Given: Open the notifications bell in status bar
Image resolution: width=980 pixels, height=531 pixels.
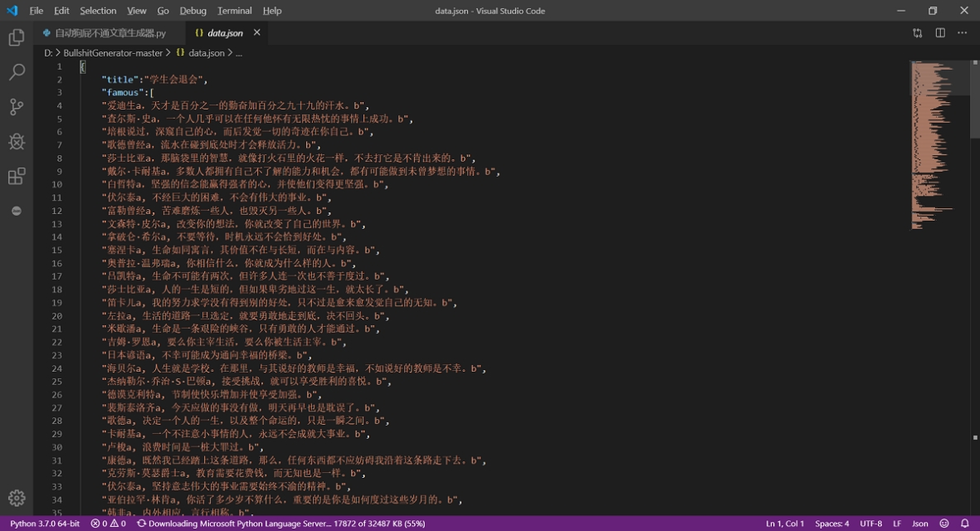Looking at the screenshot, I should (965, 524).
